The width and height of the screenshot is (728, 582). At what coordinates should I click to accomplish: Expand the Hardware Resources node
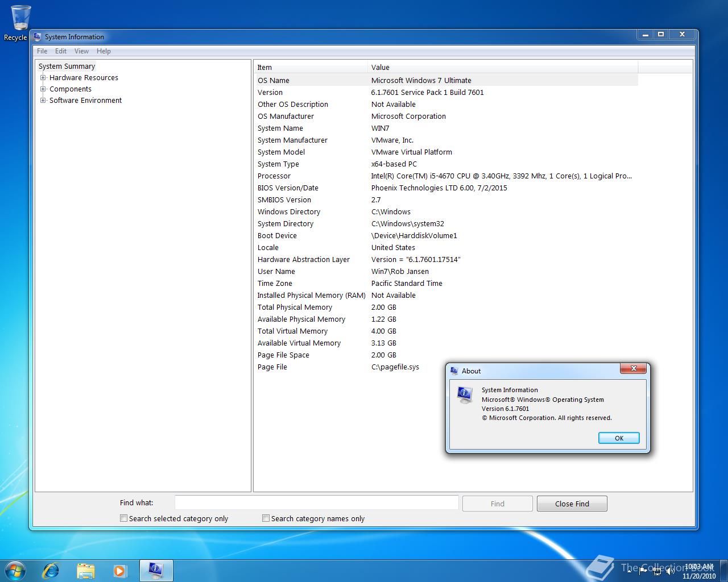pos(43,78)
